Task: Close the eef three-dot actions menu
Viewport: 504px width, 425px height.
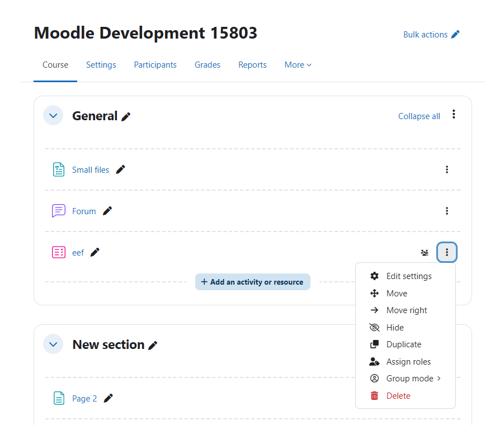Action: 447,252
